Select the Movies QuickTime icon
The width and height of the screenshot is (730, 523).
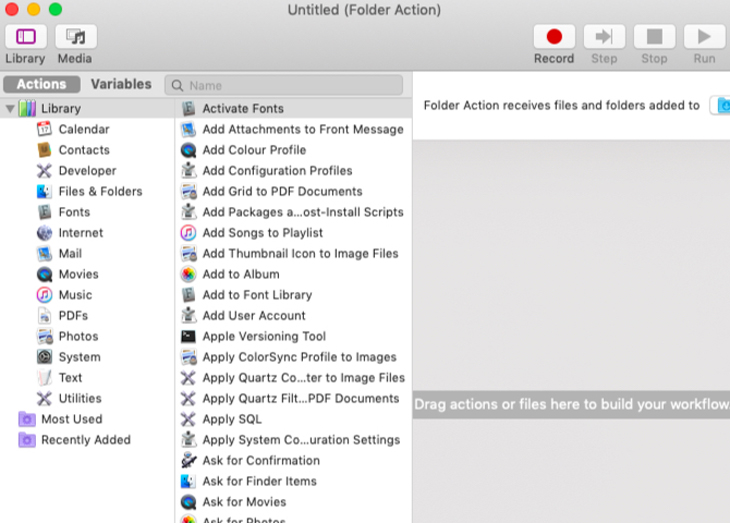tap(44, 274)
